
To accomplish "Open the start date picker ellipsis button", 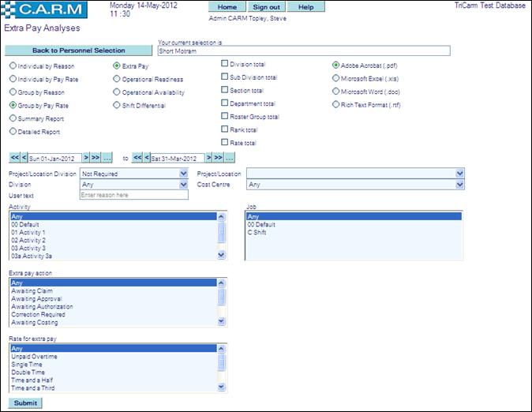I will [108, 158].
